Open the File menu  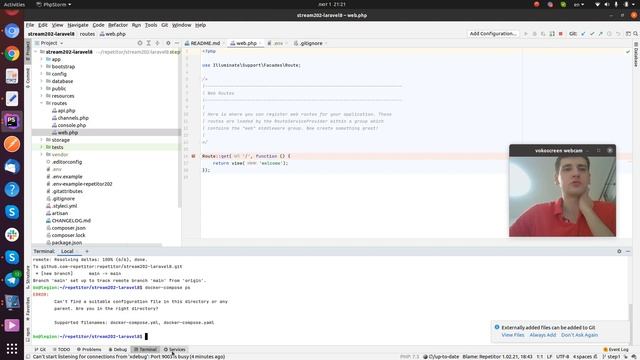30,25
